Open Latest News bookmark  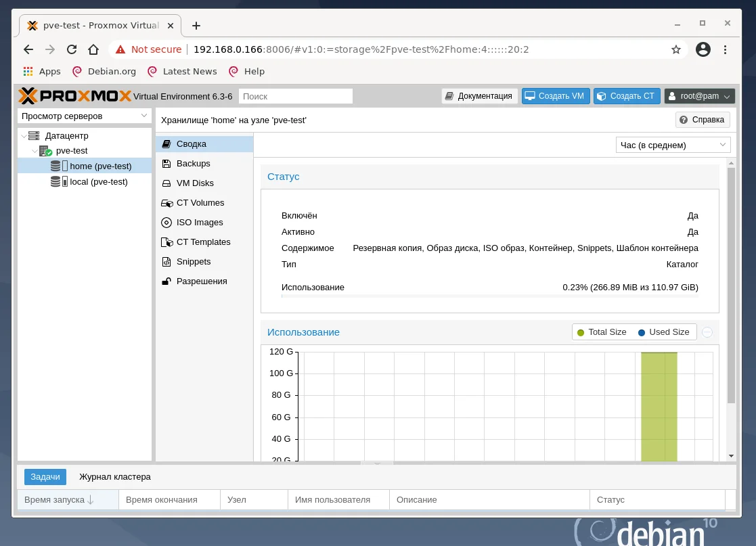pyautogui.click(x=182, y=71)
